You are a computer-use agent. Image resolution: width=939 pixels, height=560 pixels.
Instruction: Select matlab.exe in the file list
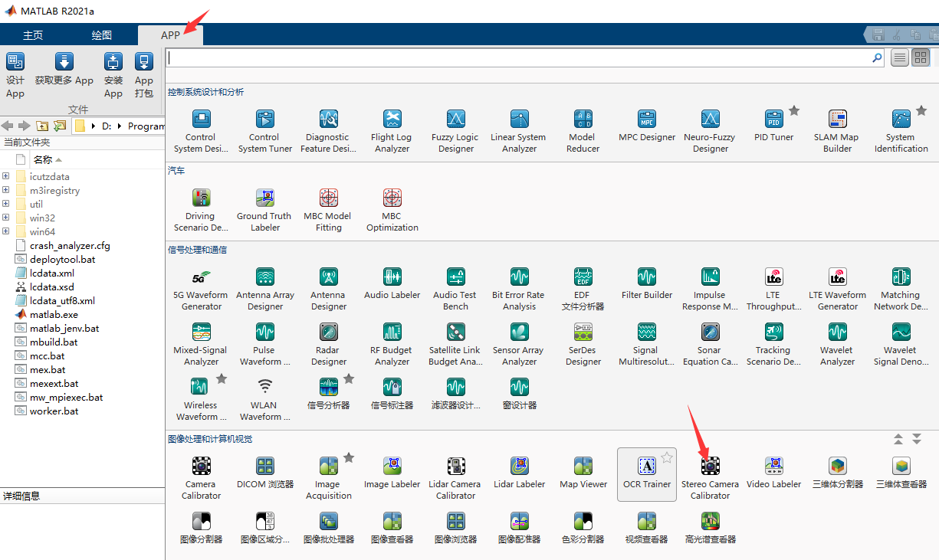(x=54, y=314)
